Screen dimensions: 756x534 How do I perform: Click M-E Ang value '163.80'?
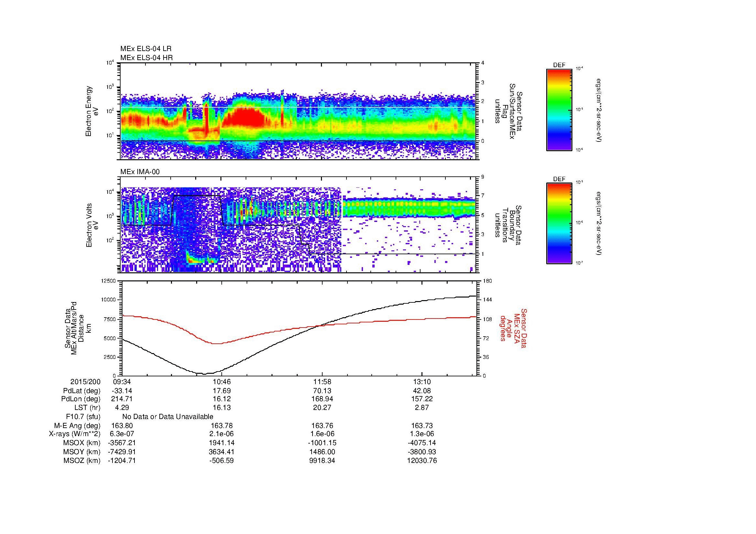pyautogui.click(x=122, y=426)
